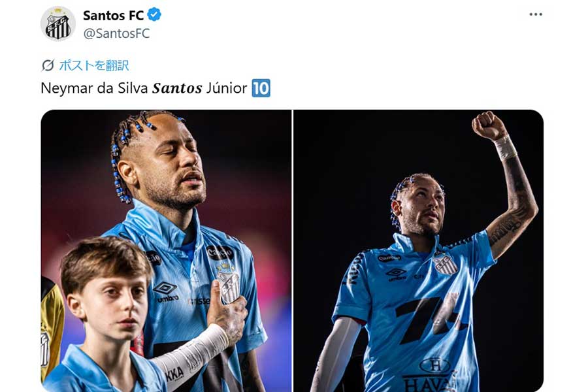Screen dimensions: 588x392
Task: Open the three-dot more options menu
Action: 536,14
